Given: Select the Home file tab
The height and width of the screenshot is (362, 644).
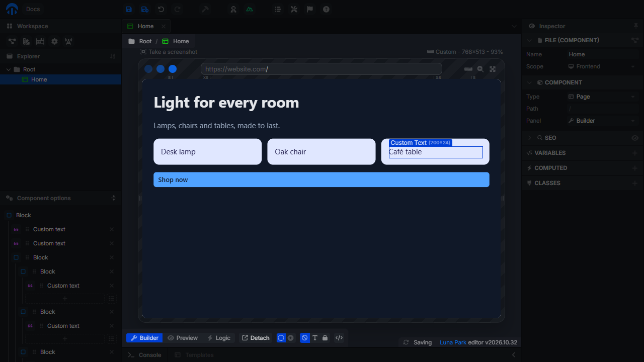Looking at the screenshot, I should coord(146,26).
